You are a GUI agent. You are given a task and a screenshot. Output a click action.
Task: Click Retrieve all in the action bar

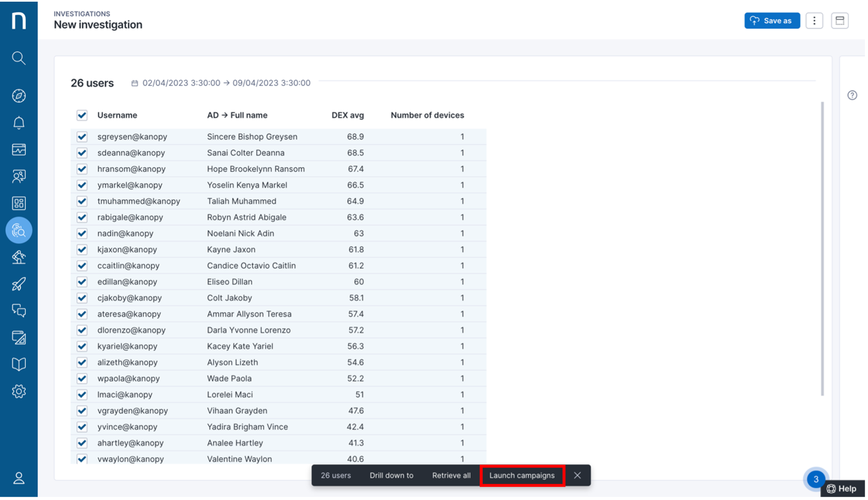[451, 475]
